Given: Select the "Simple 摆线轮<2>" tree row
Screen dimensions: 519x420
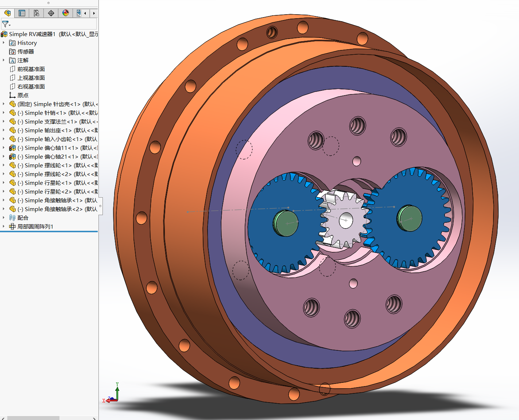Looking at the screenshot, I should coord(49,174).
